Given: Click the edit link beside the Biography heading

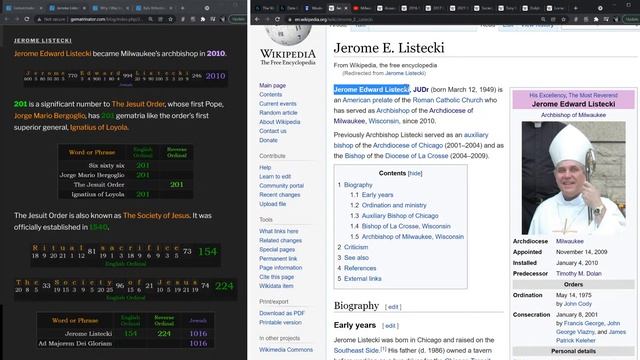Looking at the screenshot, I should tap(393, 307).
